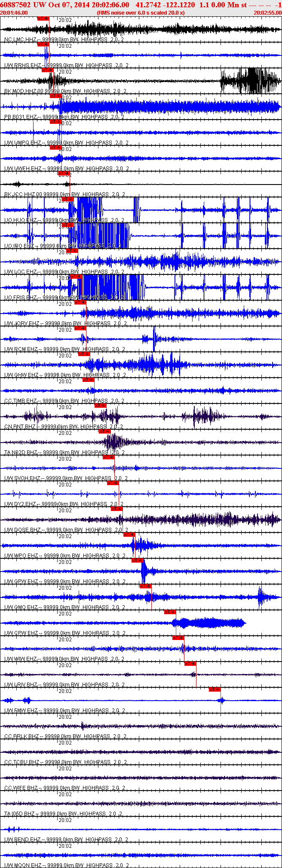
Task: Click the red pick flag on CN PNT trace
Action: coord(101,406)
